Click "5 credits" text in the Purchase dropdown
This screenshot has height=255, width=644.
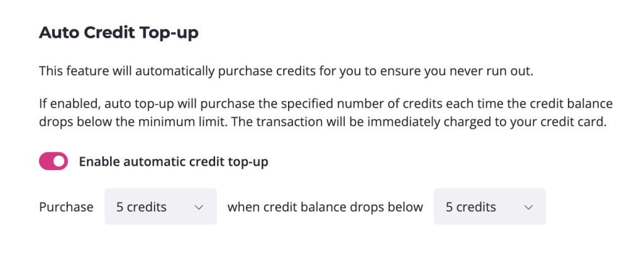142,207
